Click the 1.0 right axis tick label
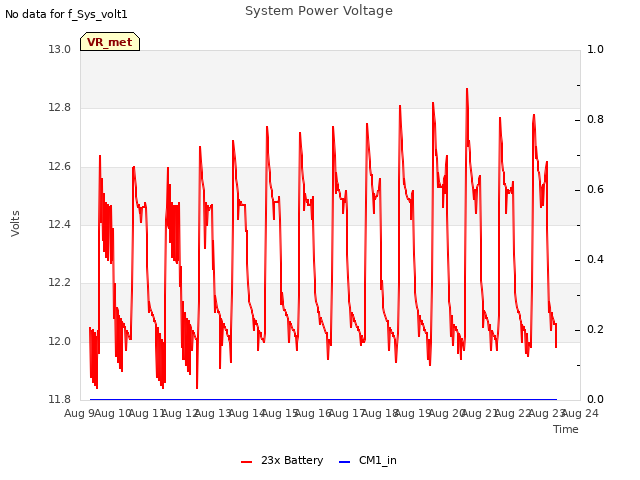 [x=595, y=50]
